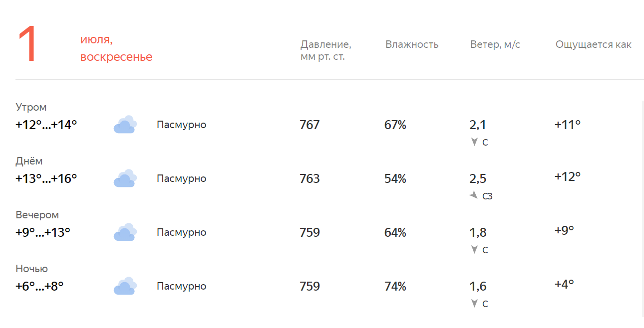Click the large date number 1
This screenshot has width=644, height=328.
tap(27, 44)
